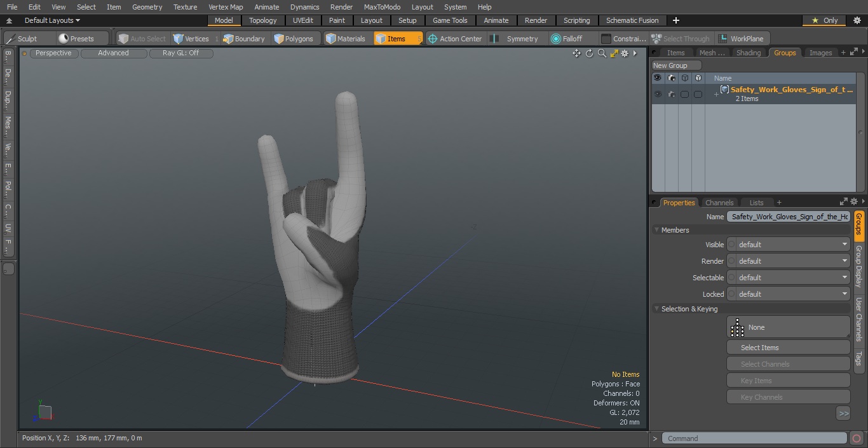The height and width of the screenshot is (448, 868).
Task: Open the Group Display vertical tab
Action: tap(858, 266)
